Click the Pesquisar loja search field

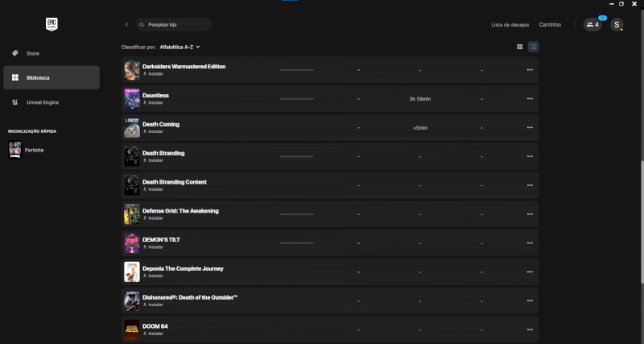(175, 25)
